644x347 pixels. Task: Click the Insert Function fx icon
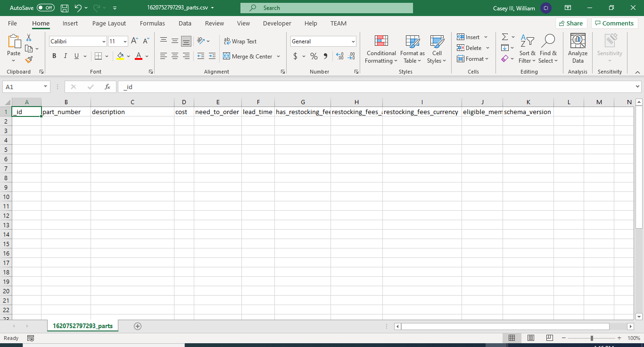[107, 87]
